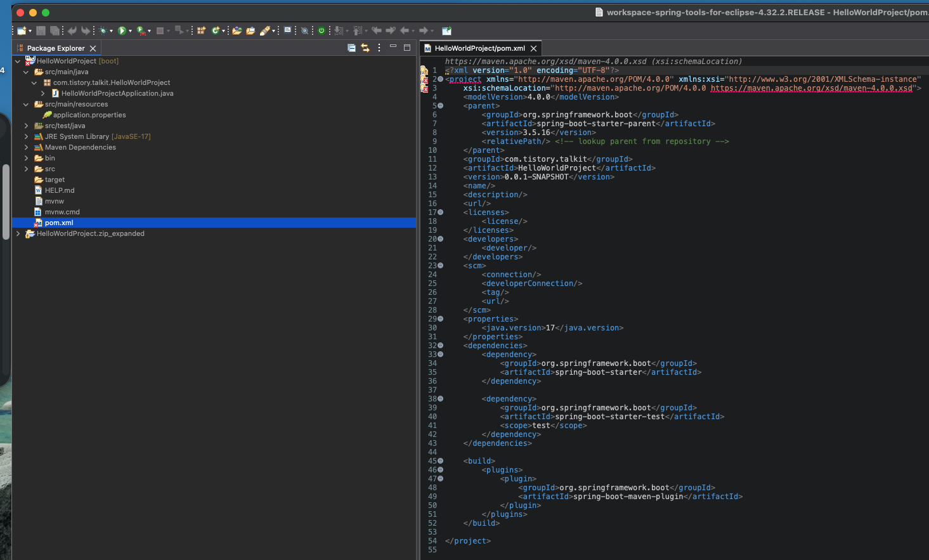The height and width of the screenshot is (560, 929).
Task: Click the New Java Package icon
Action: coord(202,30)
